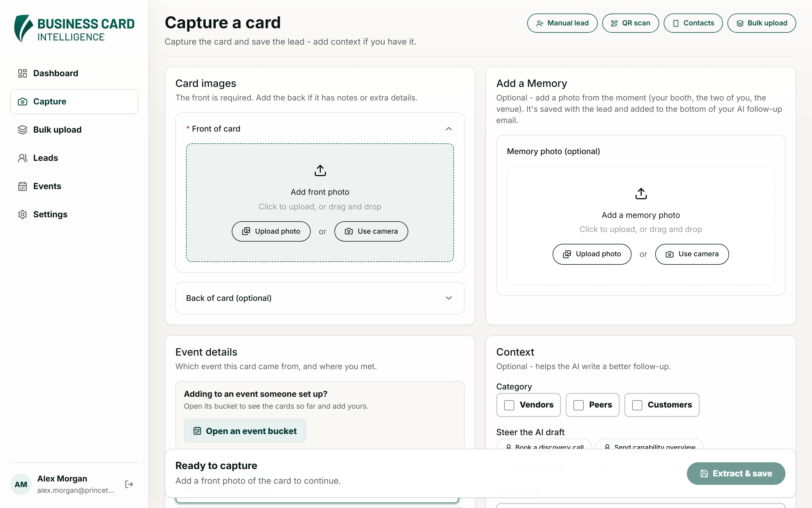This screenshot has width=812, height=508.
Task: Click the Events calendar icon in sidebar
Action: point(23,186)
